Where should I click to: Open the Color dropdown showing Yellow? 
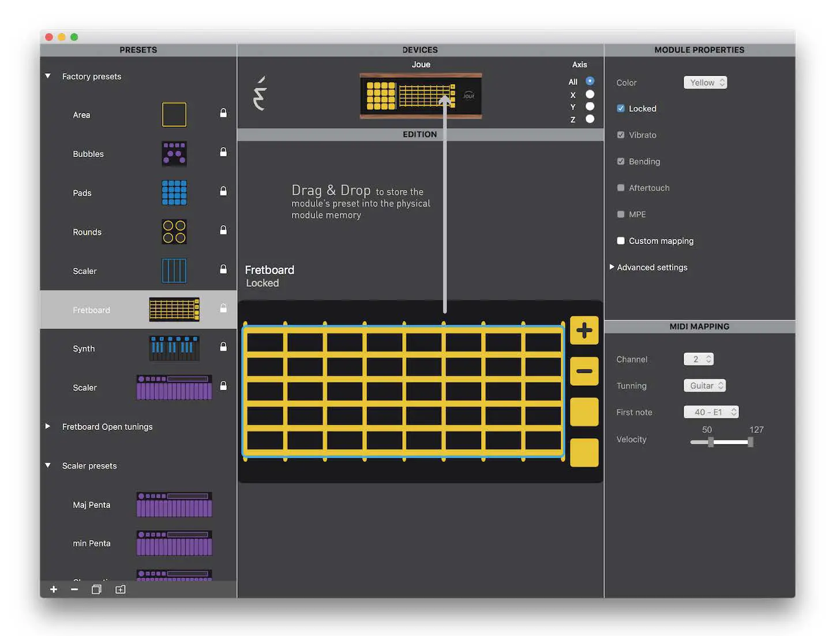pos(705,82)
